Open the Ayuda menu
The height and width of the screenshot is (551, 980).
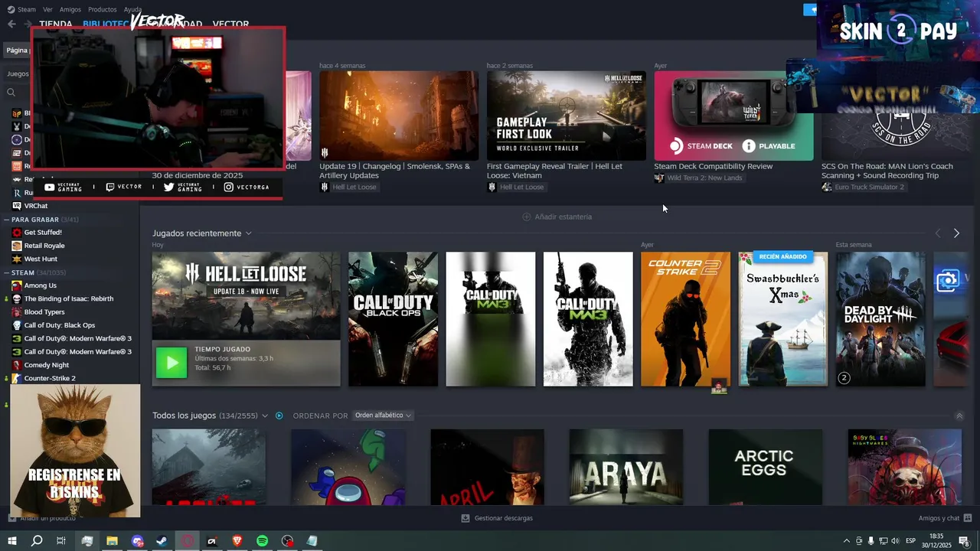pyautogui.click(x=133, y=9)
